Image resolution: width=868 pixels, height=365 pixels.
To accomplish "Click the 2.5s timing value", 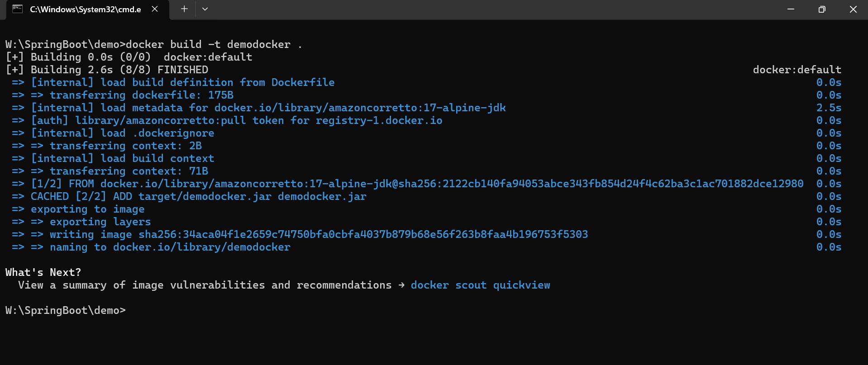I will pos(829,108).
